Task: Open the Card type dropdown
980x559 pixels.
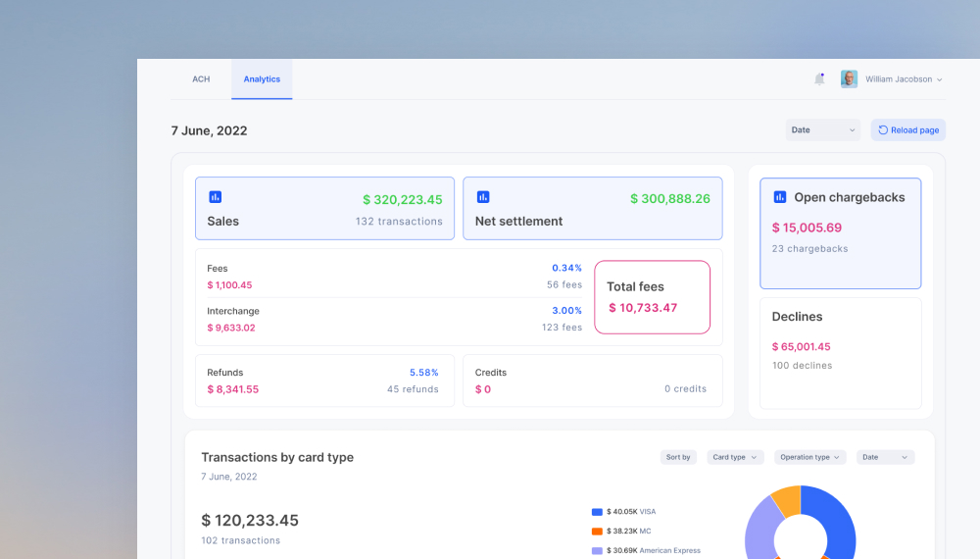Action: click(x=734, y=457)
